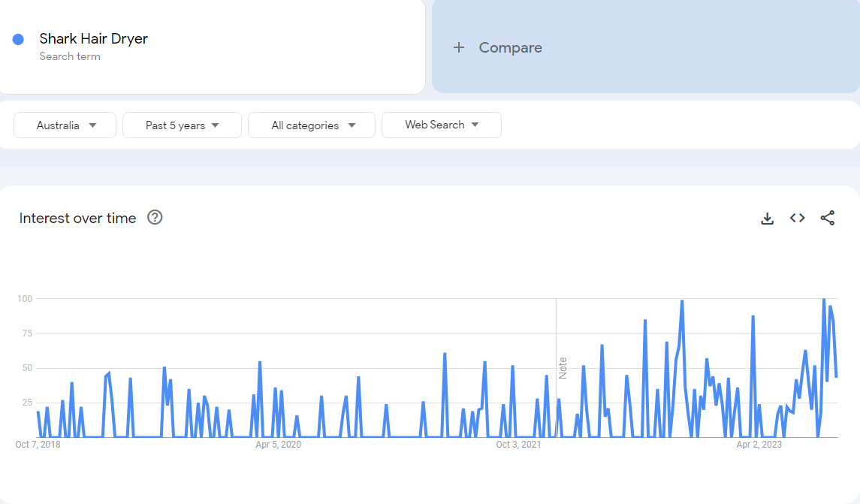Open the Australia region dropdown
This screenshot has width=860, height=504.
pyautogui.click(x=65, y=125)
